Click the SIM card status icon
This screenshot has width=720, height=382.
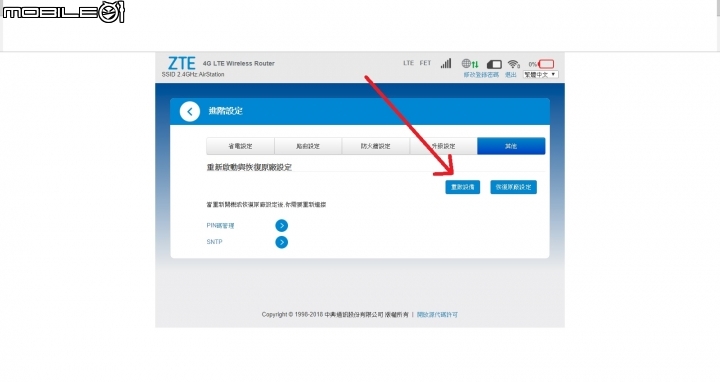tap(494, 64)
